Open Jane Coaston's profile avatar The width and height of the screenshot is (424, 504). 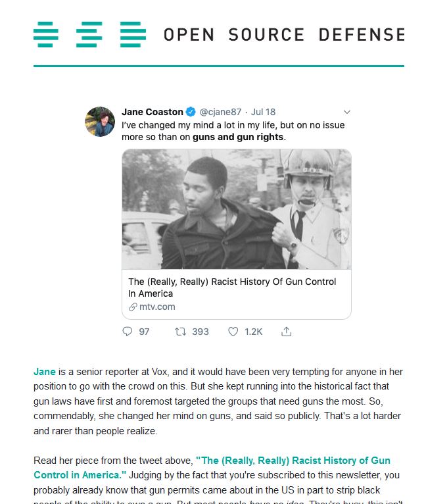coord(101,121)
